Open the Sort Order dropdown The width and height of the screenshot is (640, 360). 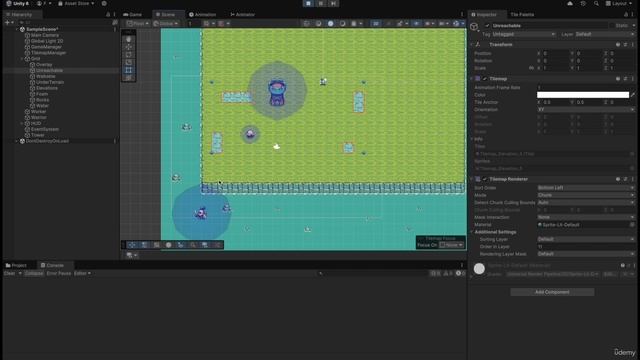pyautogui.click(x=586, y=188)
